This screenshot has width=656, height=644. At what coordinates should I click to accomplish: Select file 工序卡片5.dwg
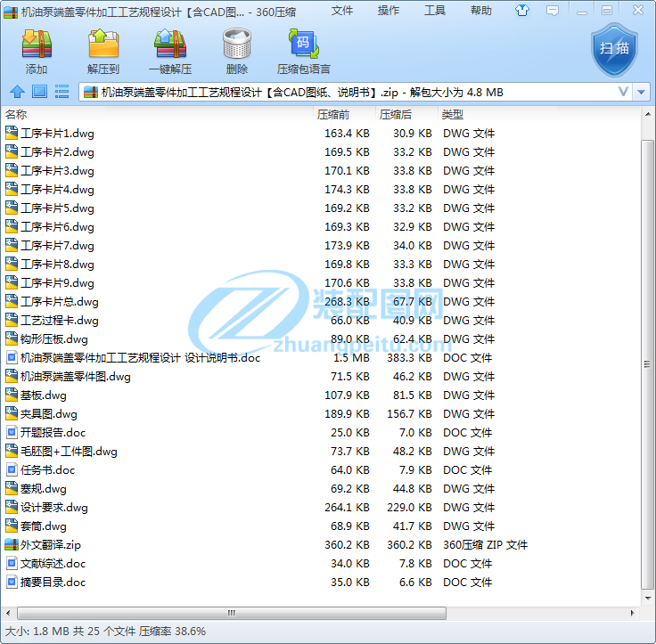(x=57, y=208)
